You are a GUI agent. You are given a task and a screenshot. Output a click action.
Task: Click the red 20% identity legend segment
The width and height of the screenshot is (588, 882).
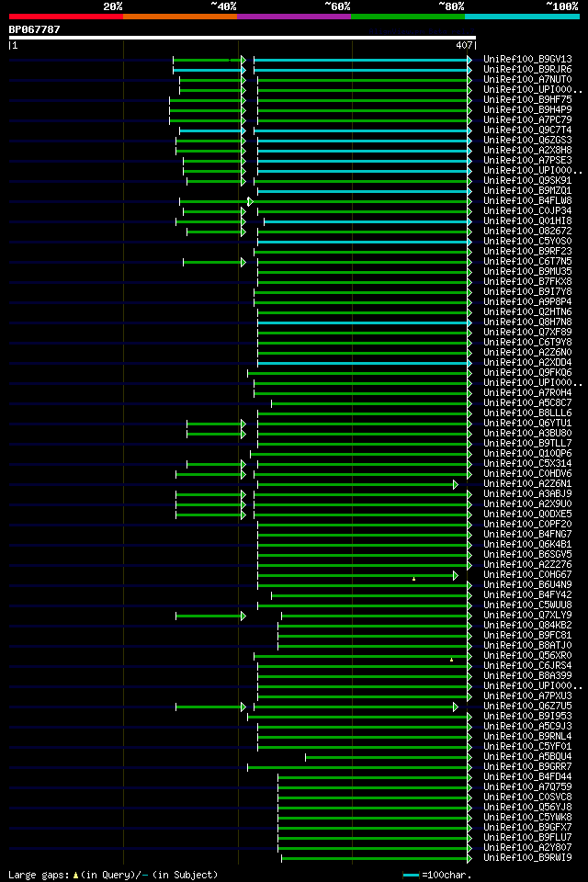coord(66,17)
